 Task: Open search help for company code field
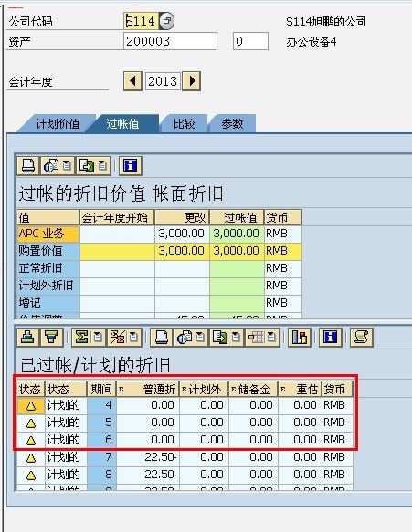tap(167, 21)
